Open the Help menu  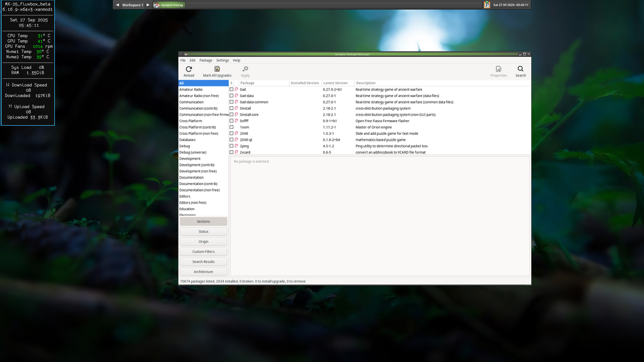click(x=236, y=60)
